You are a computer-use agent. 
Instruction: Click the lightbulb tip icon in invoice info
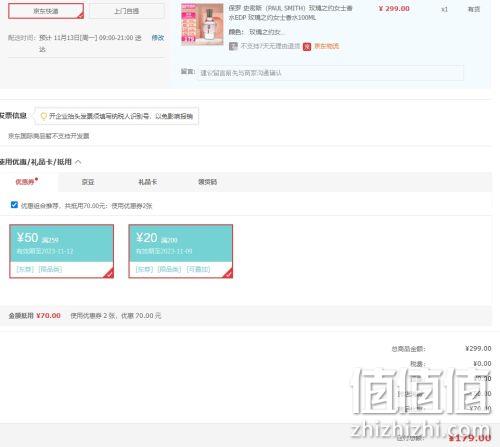click(44, 116)
